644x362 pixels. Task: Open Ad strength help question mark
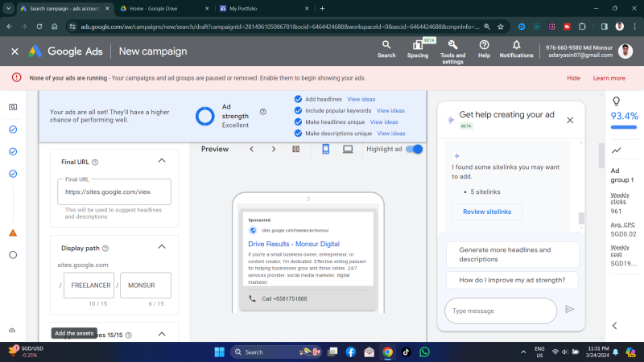pyautogui.click(x=263, y=112)
